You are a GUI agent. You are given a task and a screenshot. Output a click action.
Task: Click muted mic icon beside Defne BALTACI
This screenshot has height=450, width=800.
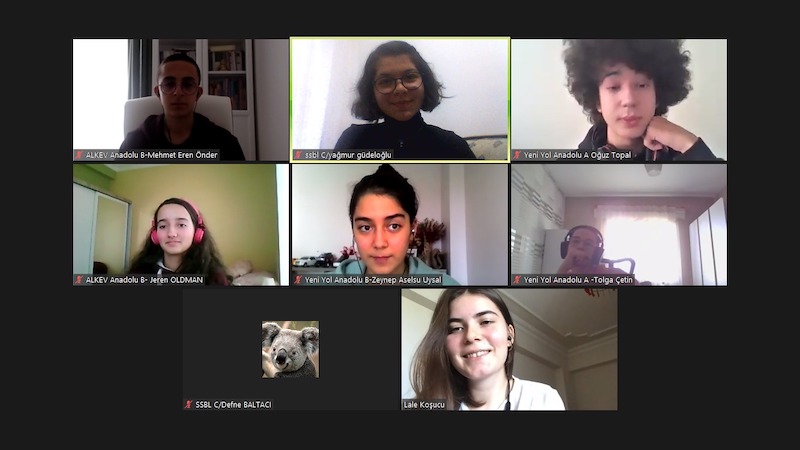click(x=189, y=405)
